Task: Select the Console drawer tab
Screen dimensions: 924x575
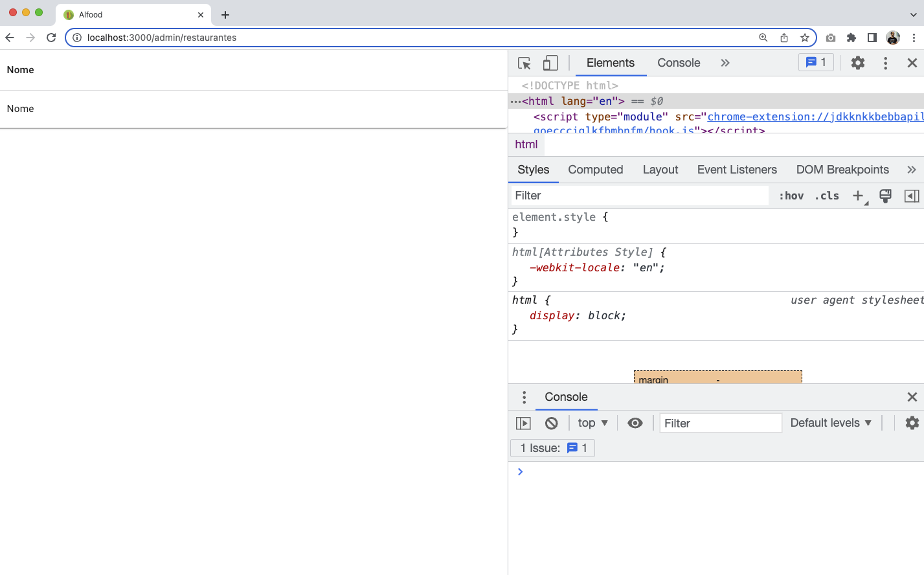Action: pyautogui.click(x=566, y=397)
